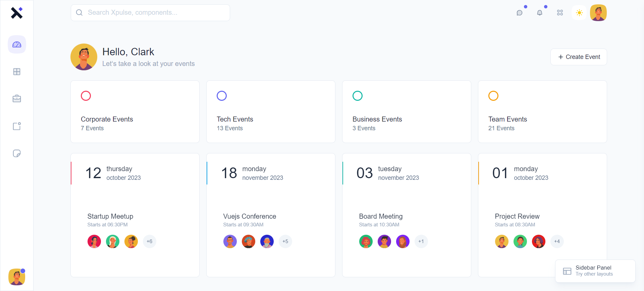Click the sticky note sidebar icon

[x=17, y=153]
